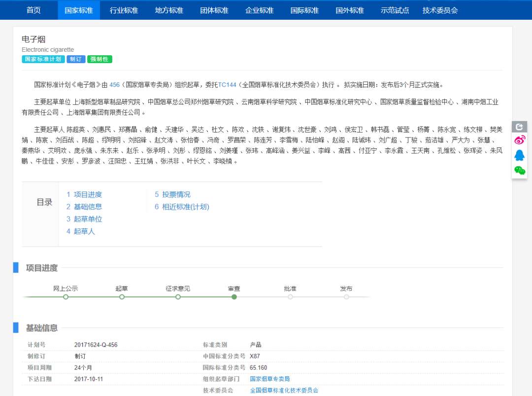Viewport: 532px width, 396px height.
Task: Switch to the 行业标准 tab
Action: coord(124,9)
